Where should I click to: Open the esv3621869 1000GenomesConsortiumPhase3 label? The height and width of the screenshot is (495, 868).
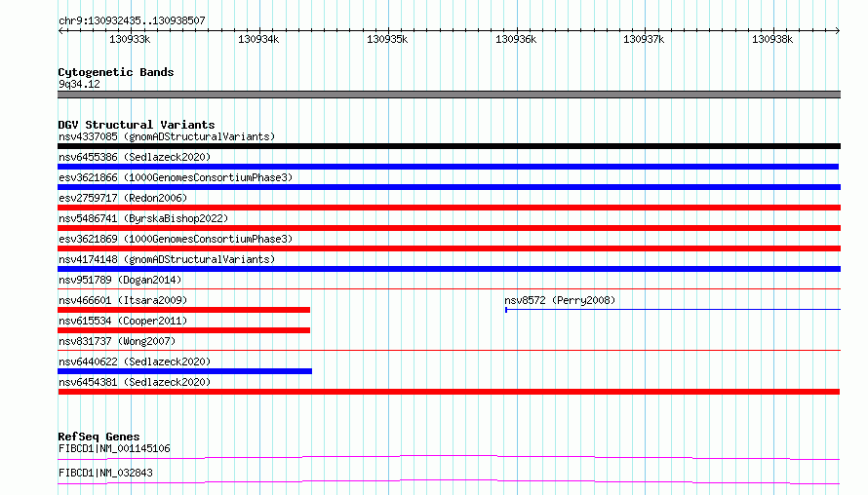coord(176,239)
